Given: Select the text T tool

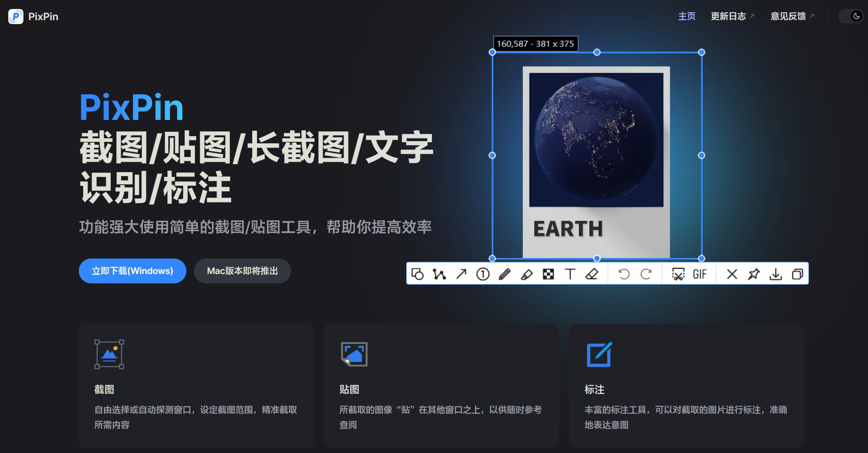Looking at the screenshot, I should pos(570,274).
